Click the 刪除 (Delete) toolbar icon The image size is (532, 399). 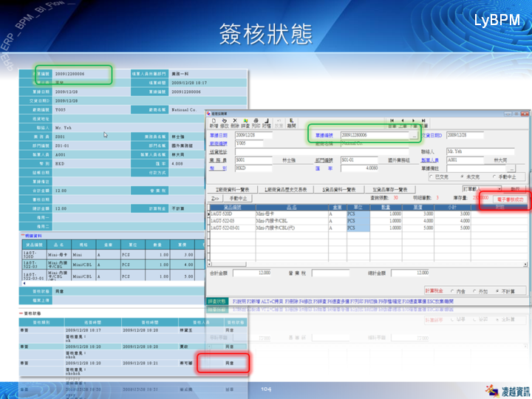click(x=233, y=123)
